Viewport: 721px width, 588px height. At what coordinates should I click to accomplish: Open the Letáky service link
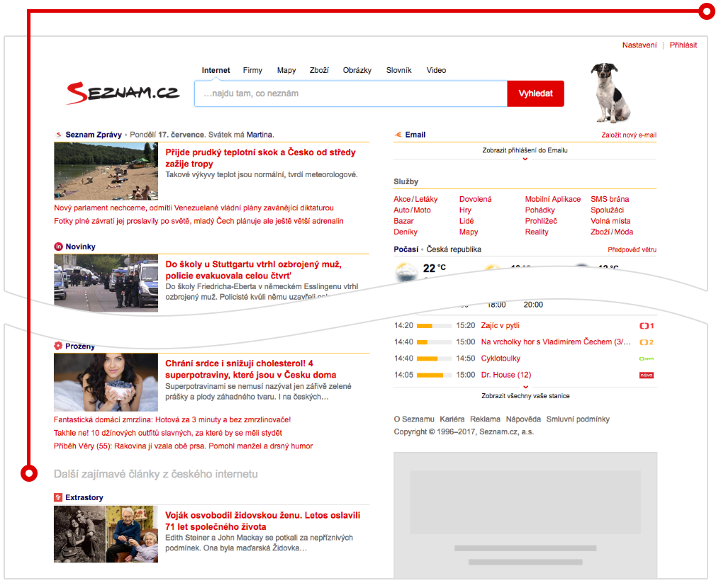(426, 199)
